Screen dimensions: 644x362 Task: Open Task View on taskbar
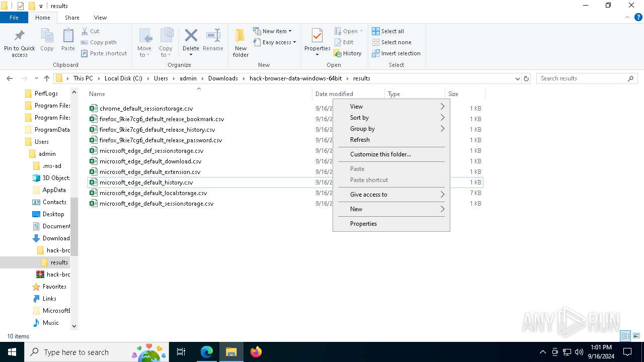[x=181, y=352]
